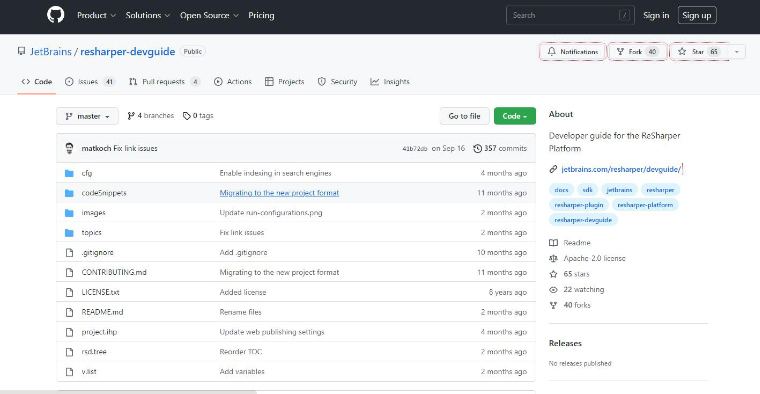This screenshot has width=760, height=394.
Task: Open the README.md file name
Action: 102,312
